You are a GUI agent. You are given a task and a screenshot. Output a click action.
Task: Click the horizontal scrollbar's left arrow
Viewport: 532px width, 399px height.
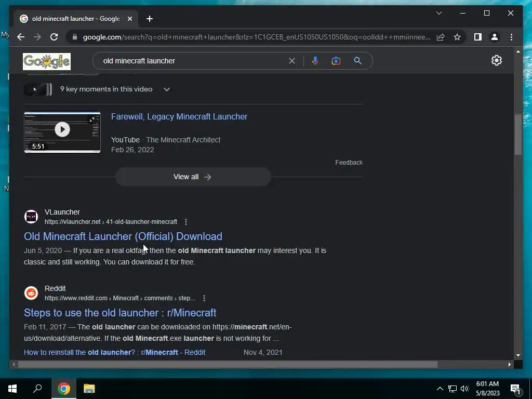coord(14,364)
